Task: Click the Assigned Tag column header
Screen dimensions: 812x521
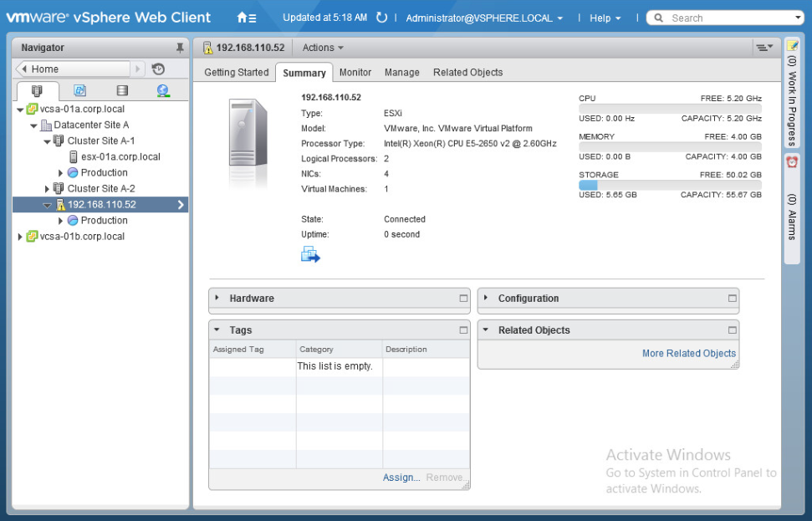Action: tap(253, 350)
